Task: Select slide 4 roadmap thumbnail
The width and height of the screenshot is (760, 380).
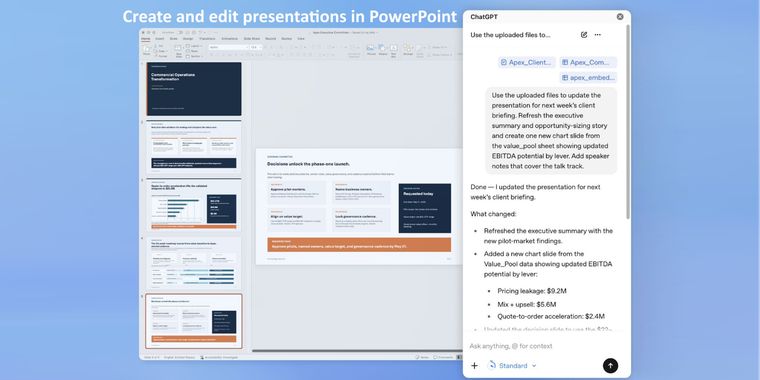Action: [194, 263]
